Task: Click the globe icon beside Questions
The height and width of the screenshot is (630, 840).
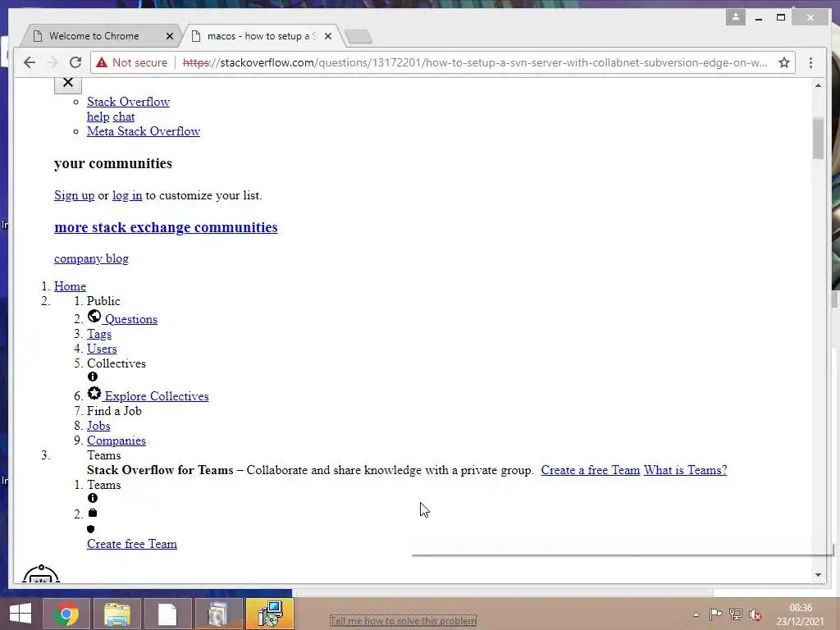Action: (94, 316)
